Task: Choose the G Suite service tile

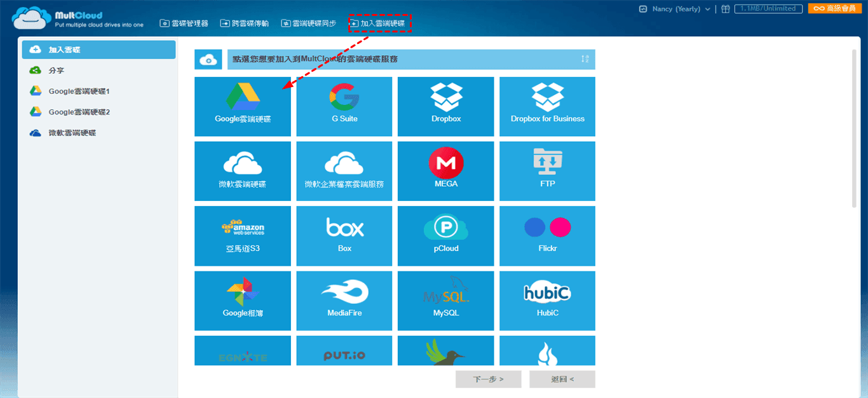Action: pyautogui.click(x=344, y=106)
